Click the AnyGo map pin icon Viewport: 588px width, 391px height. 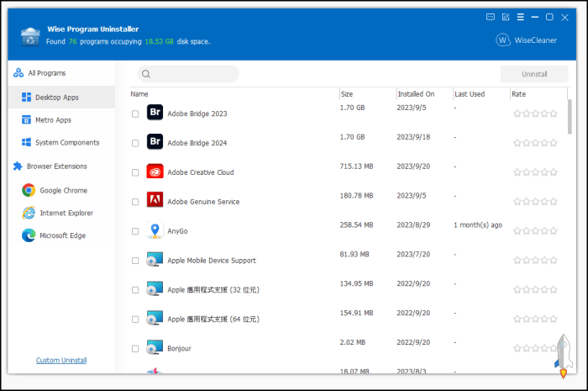point(155,230)
